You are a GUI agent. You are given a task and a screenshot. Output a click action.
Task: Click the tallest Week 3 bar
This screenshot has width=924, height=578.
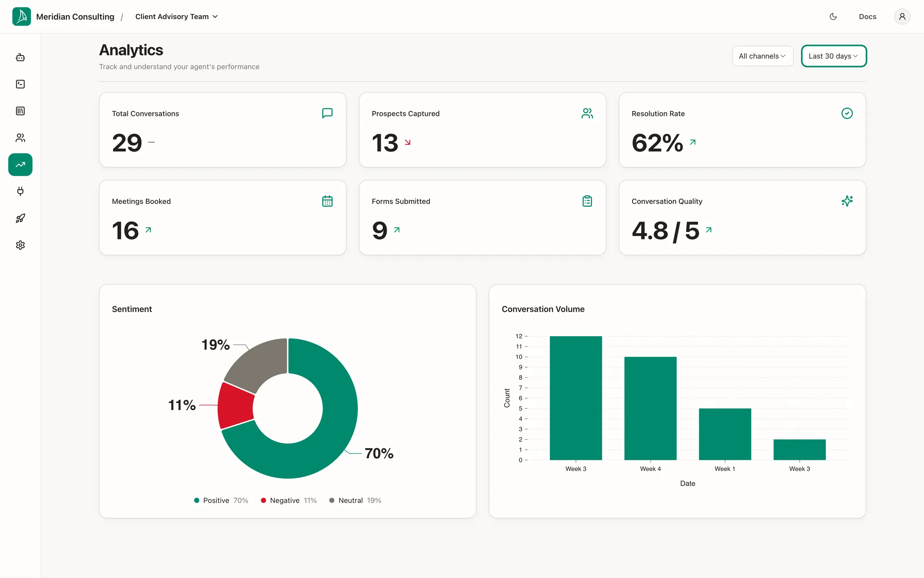pyautogui.click(x=576, y=398)
